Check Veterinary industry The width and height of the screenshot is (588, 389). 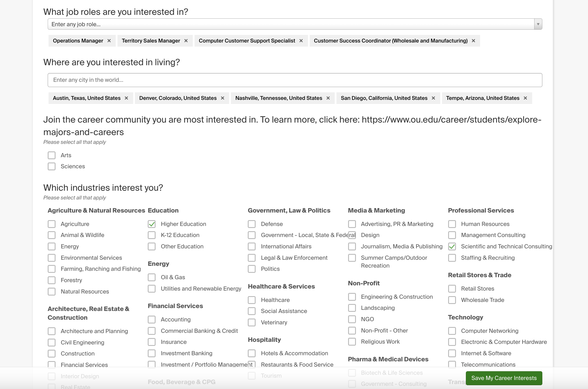pyautogui.click(x=252, y=322)
